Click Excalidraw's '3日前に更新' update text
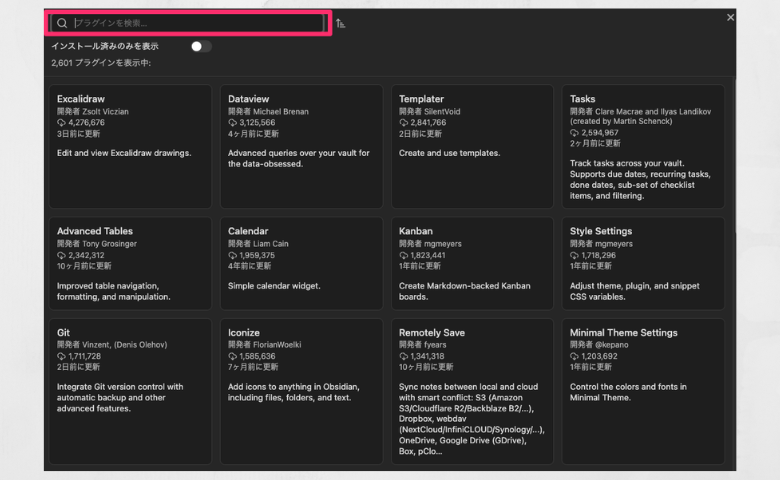This screenshot has height=480, width=780. coord(78,134)
